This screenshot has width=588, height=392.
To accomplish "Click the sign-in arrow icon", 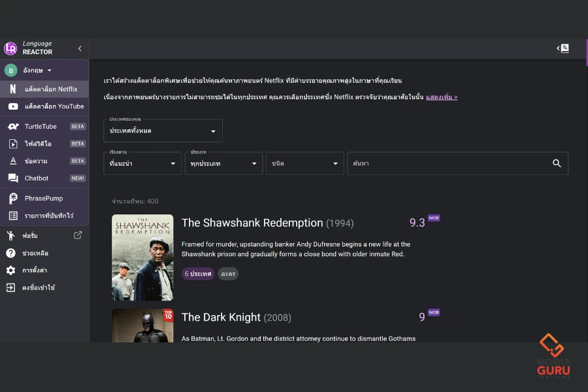I will pos(11,287).
